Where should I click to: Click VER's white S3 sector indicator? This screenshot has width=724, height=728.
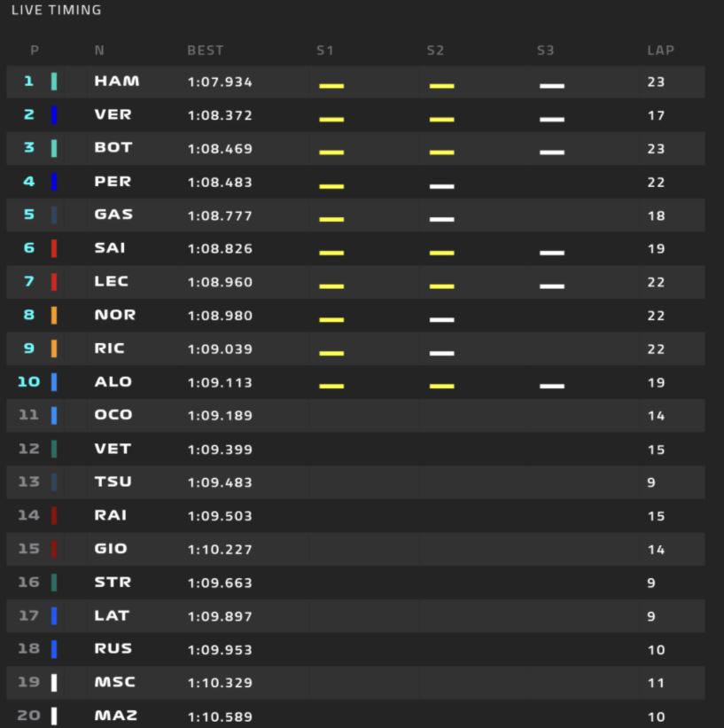click(x=552, y=120)
